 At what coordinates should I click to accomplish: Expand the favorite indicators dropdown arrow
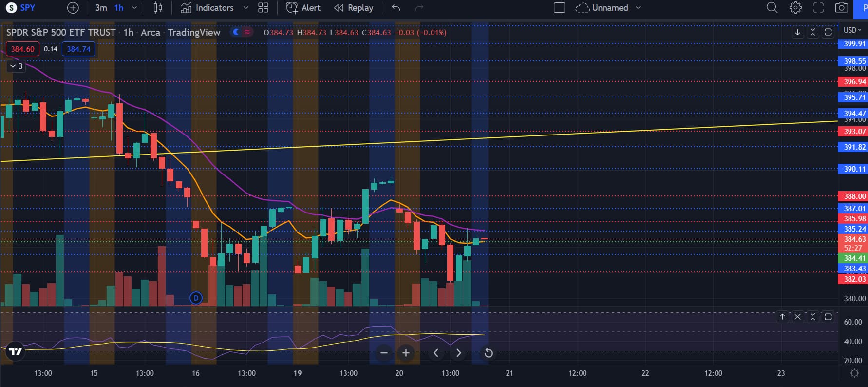[245, 8]
